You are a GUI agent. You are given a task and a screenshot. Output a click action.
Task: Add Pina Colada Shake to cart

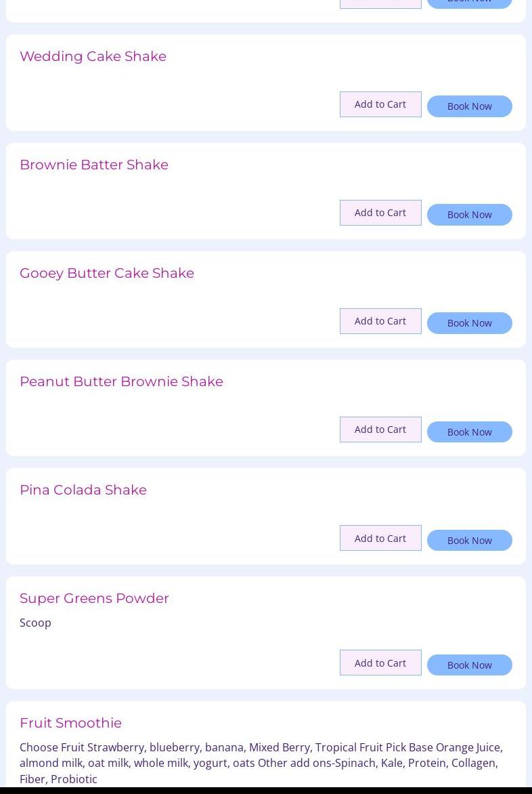380,538
